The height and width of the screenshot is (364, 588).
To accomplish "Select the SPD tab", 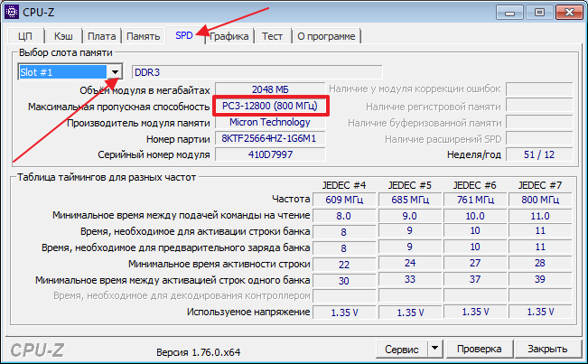I will click(183, 35).
